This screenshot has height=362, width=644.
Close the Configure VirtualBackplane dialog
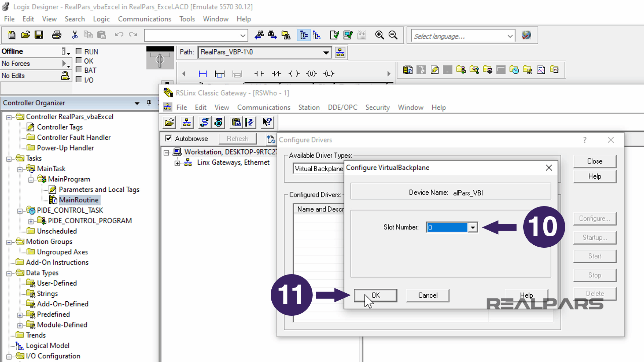click(549, 168)
